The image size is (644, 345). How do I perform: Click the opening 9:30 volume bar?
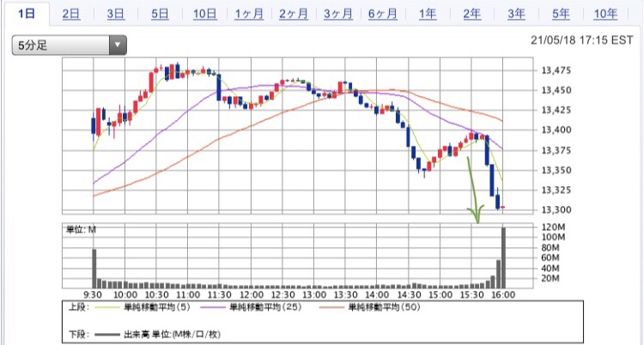click(94, 269)
